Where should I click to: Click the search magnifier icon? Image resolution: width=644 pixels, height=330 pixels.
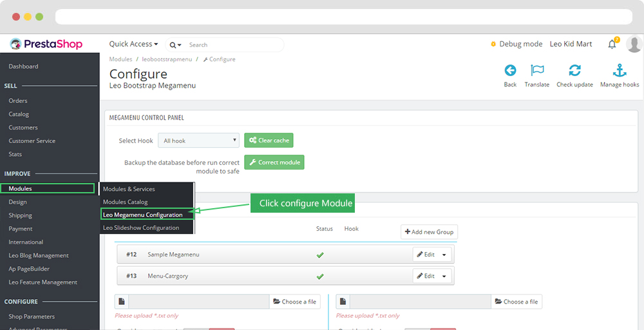173,44
